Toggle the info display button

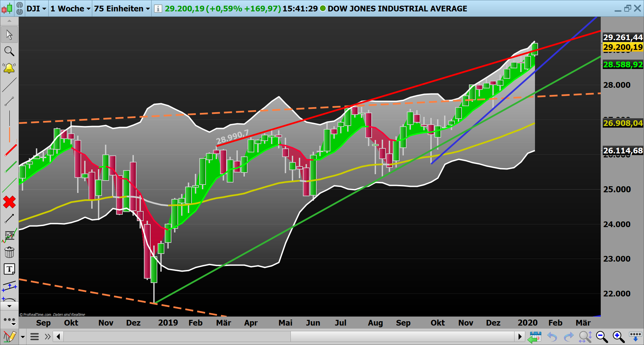point(157,9)
